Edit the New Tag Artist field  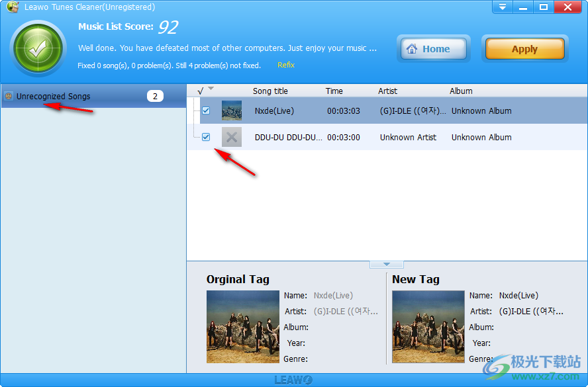coord(531,312)
